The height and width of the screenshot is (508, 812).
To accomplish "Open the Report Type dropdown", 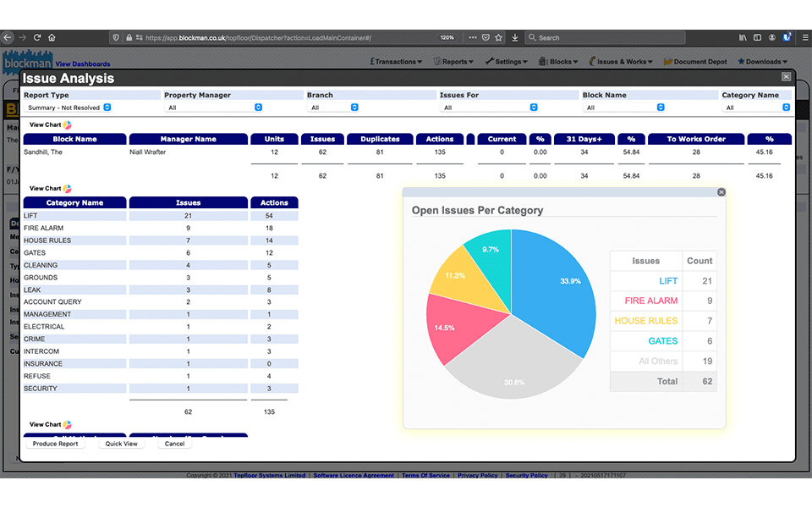I will pos(68,108).
